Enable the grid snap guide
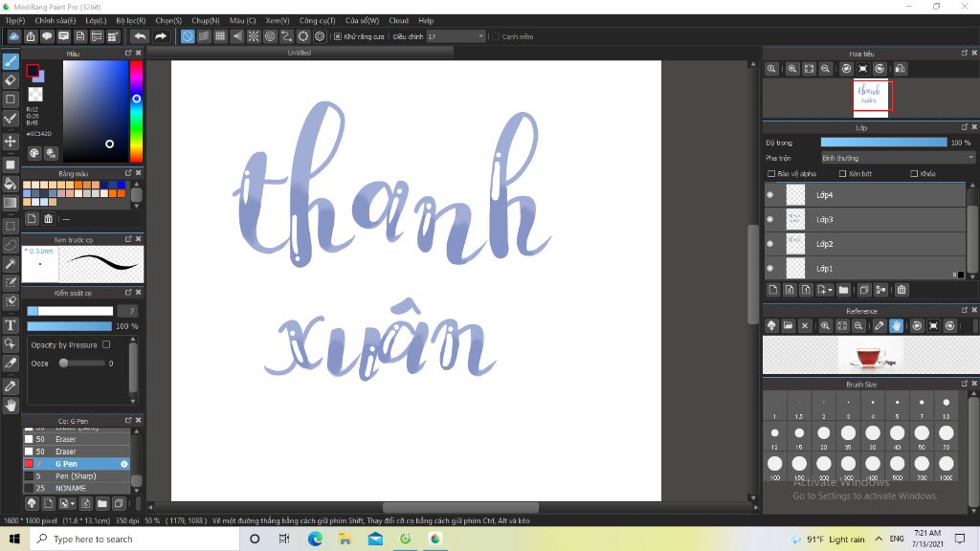The image size is (980, 551). (x=220, y=36)
